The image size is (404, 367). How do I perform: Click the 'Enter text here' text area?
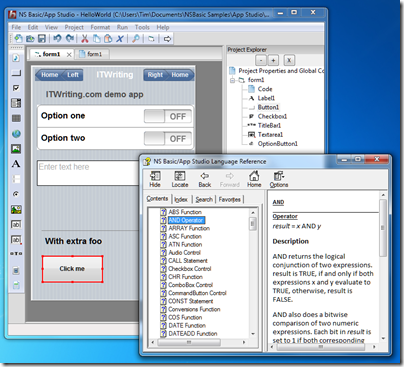point(88,173)
